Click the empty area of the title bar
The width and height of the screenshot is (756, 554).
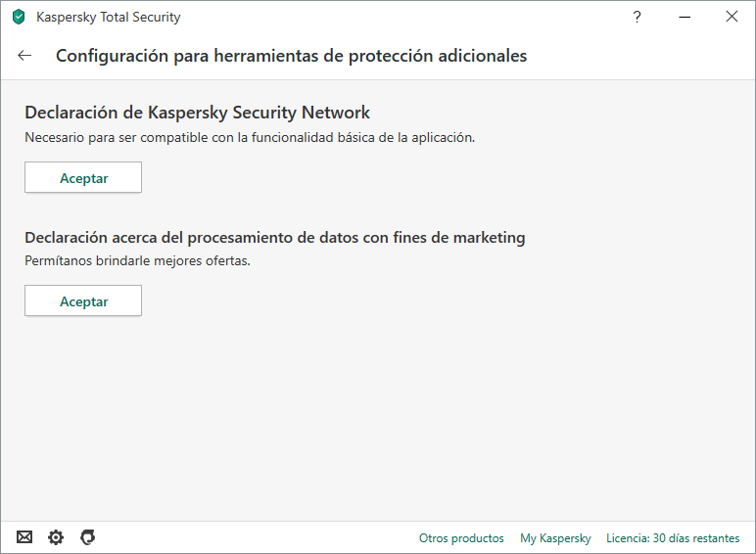(x=392, y=17)
